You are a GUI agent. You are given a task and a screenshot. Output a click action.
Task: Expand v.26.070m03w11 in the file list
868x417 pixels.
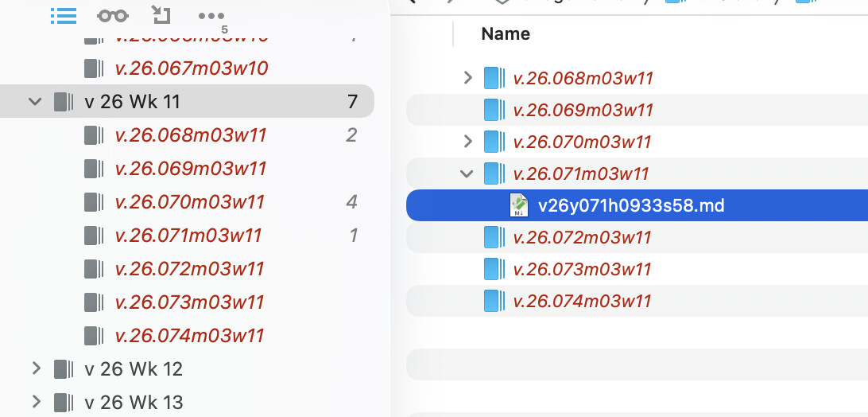tap(468, 142)
